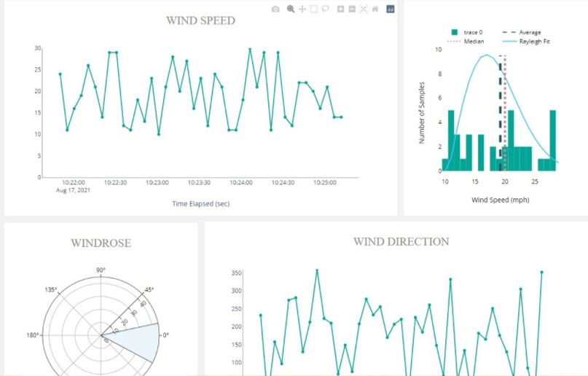588x376 pixels.
Task: Toggle trace 0 legend entry
Action: click(471, 32)
